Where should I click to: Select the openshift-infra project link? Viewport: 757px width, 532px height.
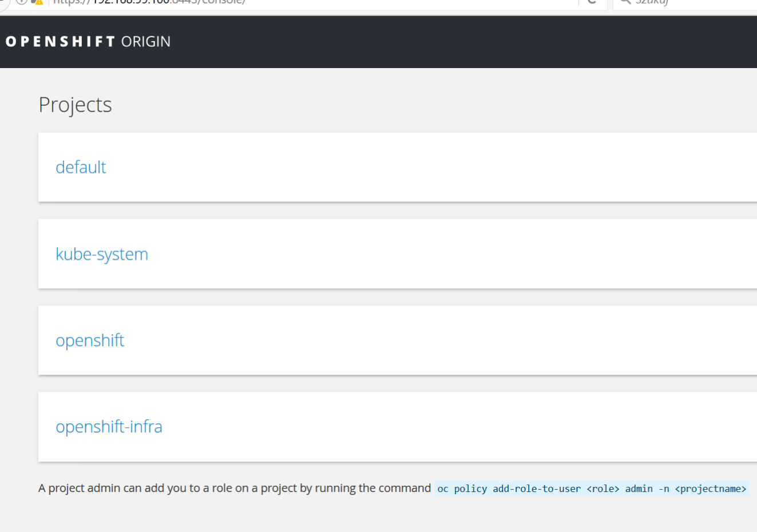109,427
